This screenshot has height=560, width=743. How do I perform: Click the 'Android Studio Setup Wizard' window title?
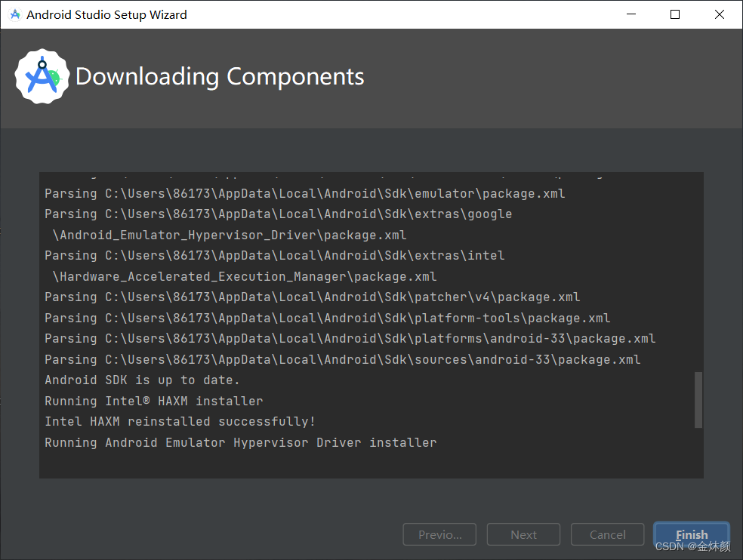[106, 14]
